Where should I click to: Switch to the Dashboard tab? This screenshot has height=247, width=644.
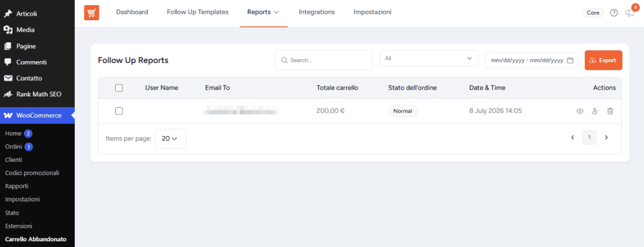coord(132,13)
